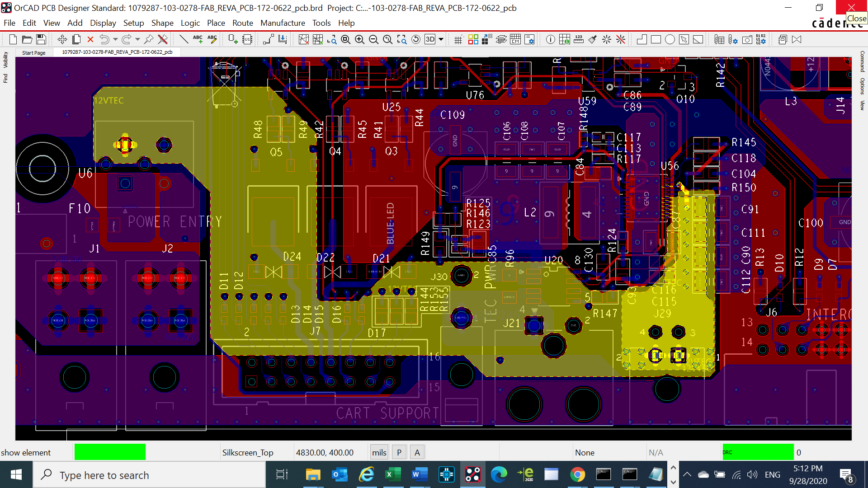
Task: Click the Show Measure ruler icon
Action: coord(579,40)
